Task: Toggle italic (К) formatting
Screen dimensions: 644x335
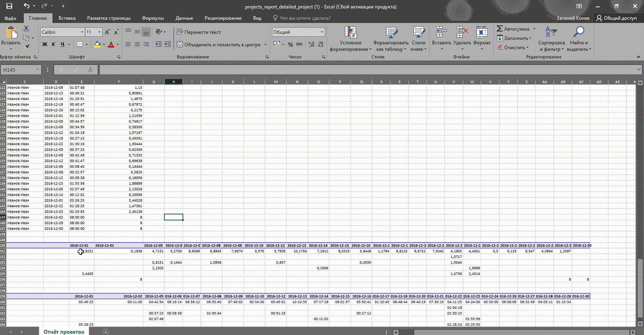Action: pos(53,44)
